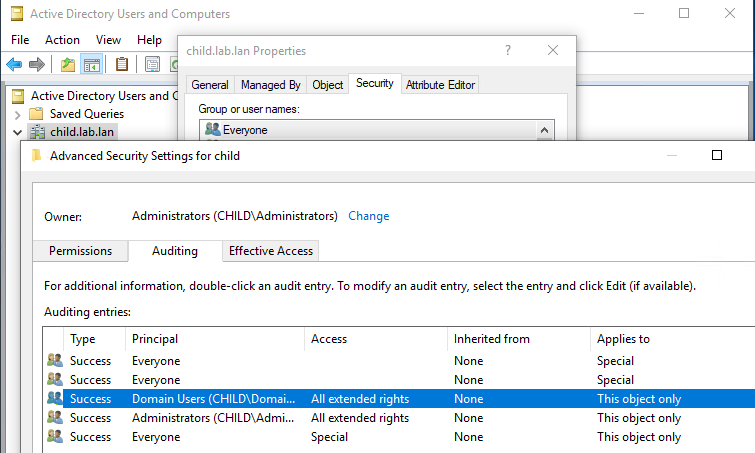This screenshot has height=453, width=755.
Task: Open the Attribute Editor tab
Action: pyautogui.click(x=440, y=85)
